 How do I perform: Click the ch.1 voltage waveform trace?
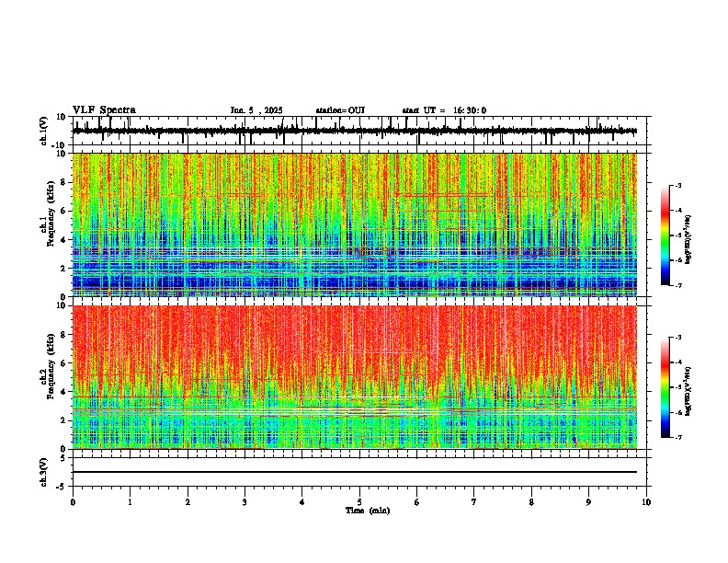(x=355, y=131)
